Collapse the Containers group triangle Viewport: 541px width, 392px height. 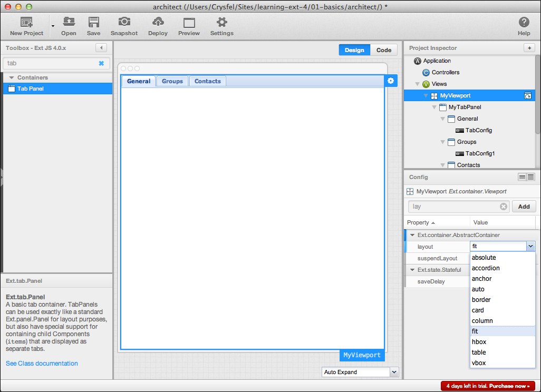12,77
